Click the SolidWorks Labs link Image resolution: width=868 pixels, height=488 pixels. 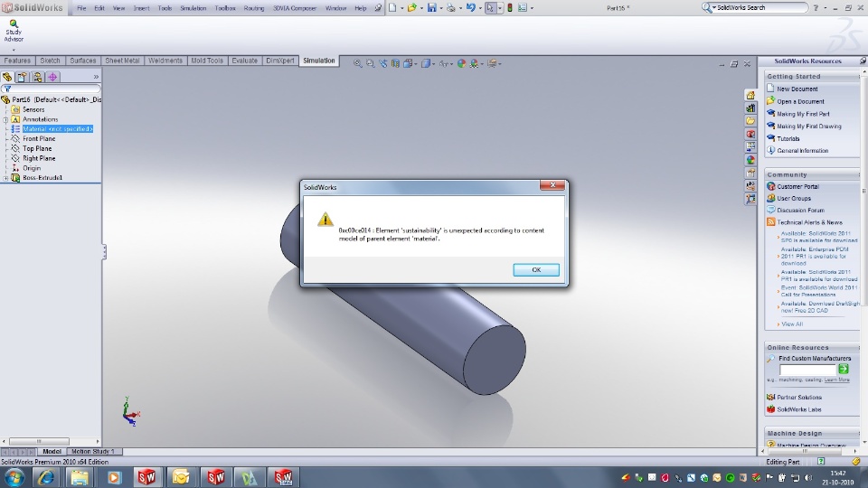798,409
